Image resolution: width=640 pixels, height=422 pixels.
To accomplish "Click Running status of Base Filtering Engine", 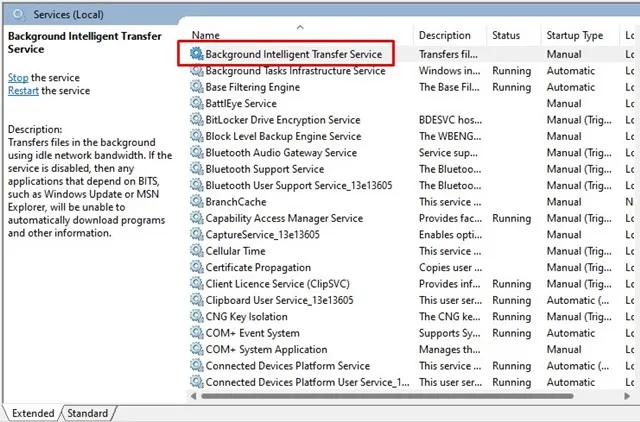I will pyautogui.click(x=511, y=87).
